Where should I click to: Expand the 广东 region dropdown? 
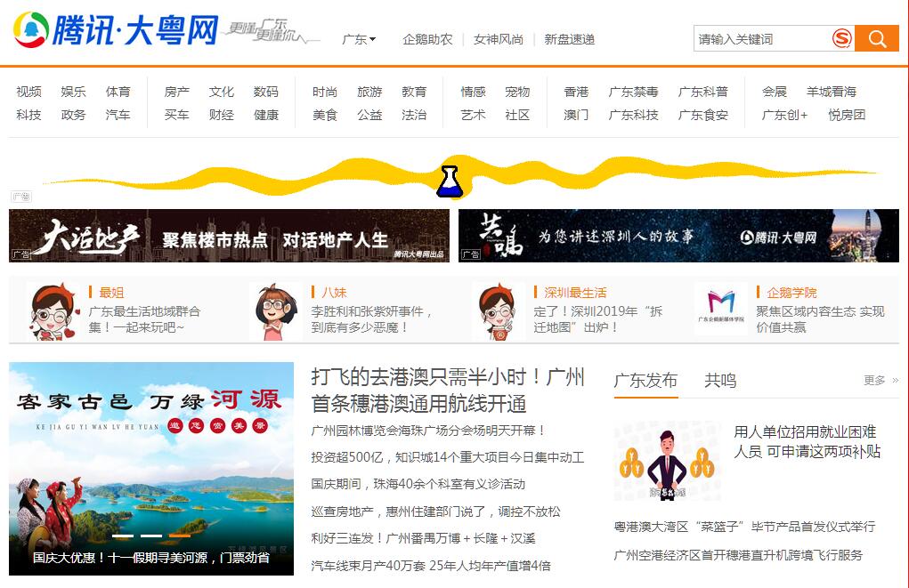point(359,39)
